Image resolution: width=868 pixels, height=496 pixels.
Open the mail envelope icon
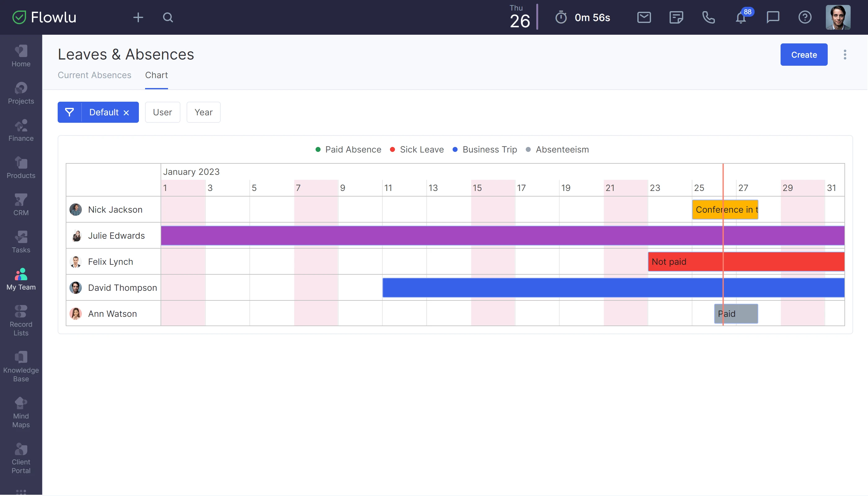coord(644,17)
